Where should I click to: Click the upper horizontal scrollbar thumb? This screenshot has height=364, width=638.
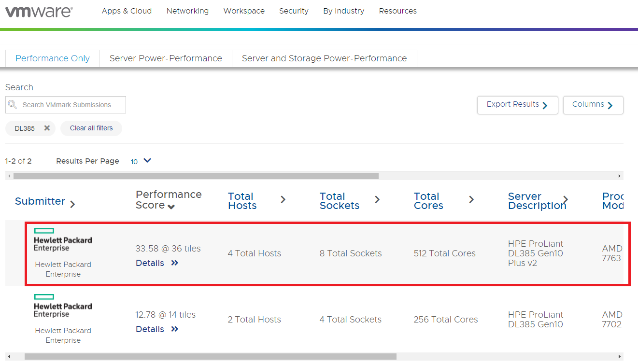[196, 176]
